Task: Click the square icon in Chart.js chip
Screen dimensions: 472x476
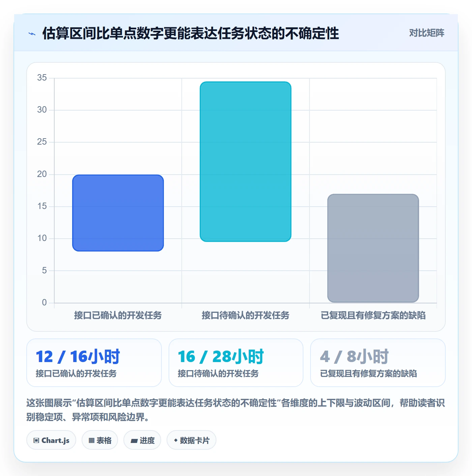Action: coord(36,441)
